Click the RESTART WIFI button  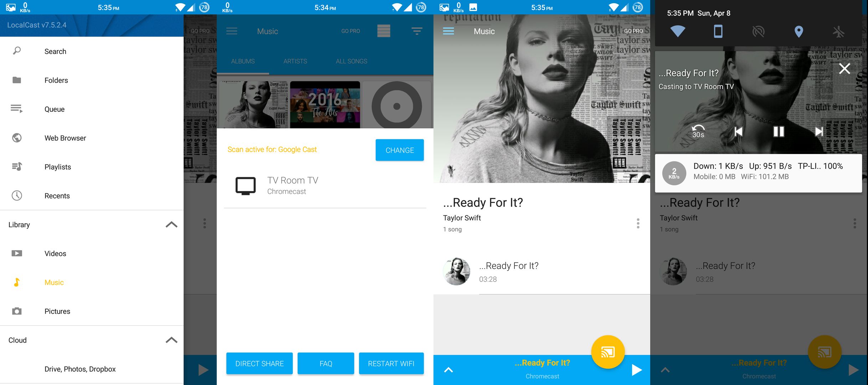(x=391, y=364)
